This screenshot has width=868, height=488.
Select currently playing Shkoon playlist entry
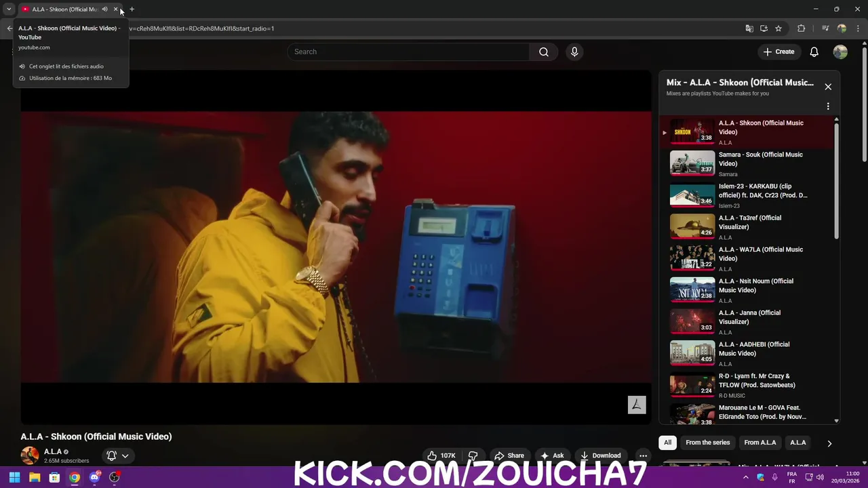click(x=746, y=132)
